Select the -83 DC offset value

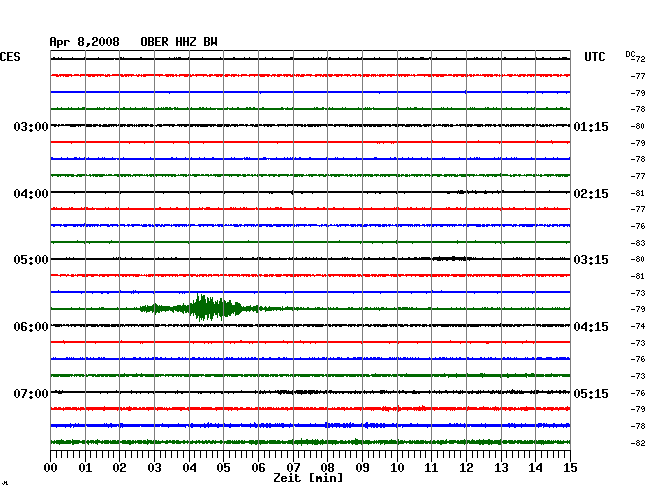tap(638, 243)
